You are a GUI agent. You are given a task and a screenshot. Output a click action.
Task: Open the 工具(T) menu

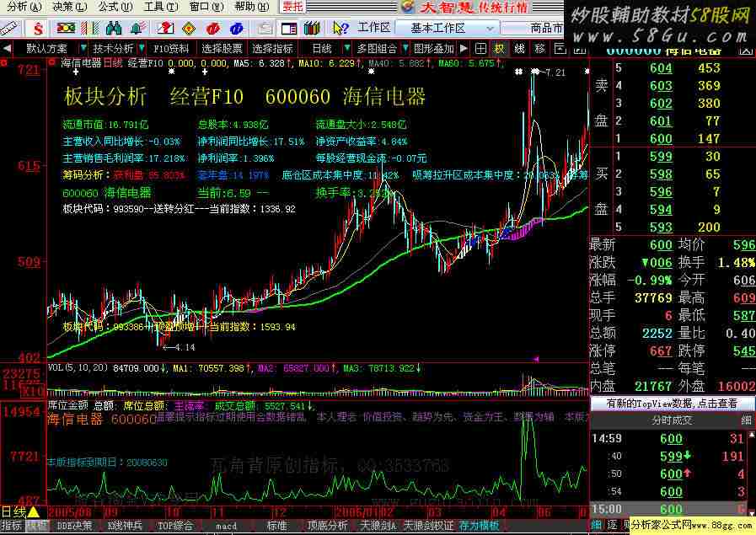pyautogui.click(x=160, y=7)
